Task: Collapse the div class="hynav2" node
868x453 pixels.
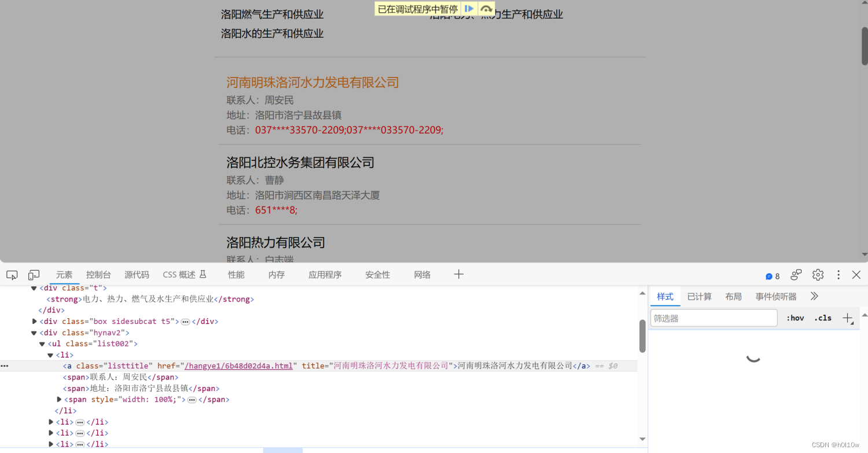Action: click(x=34, y=333)
